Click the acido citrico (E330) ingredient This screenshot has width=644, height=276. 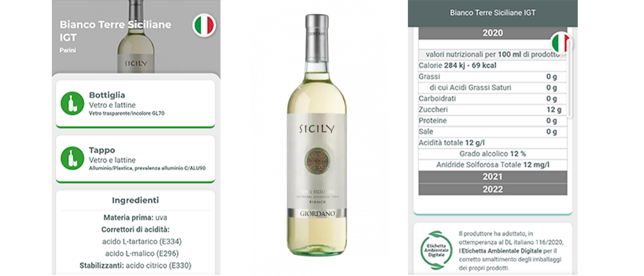tap(159, 265)
